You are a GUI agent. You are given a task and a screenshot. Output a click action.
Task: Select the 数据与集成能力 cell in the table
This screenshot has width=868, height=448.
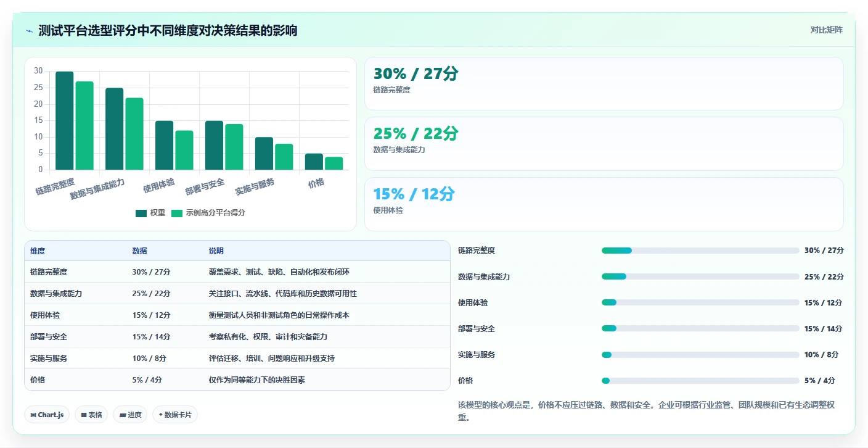(56, 294)
